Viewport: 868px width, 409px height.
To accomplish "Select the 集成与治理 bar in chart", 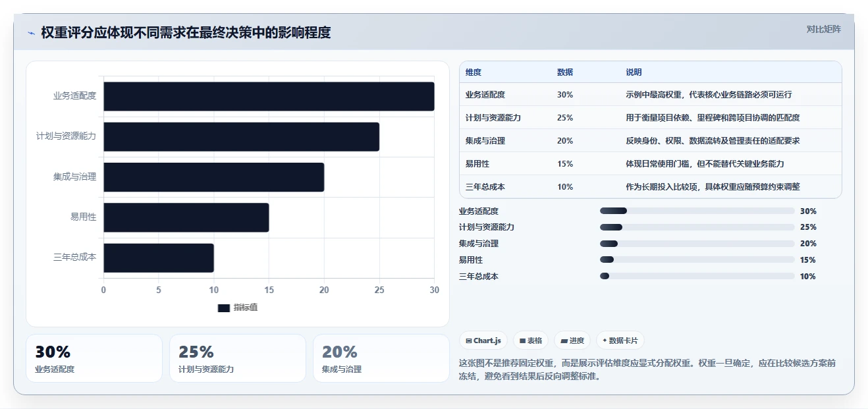I will point(213,177).
